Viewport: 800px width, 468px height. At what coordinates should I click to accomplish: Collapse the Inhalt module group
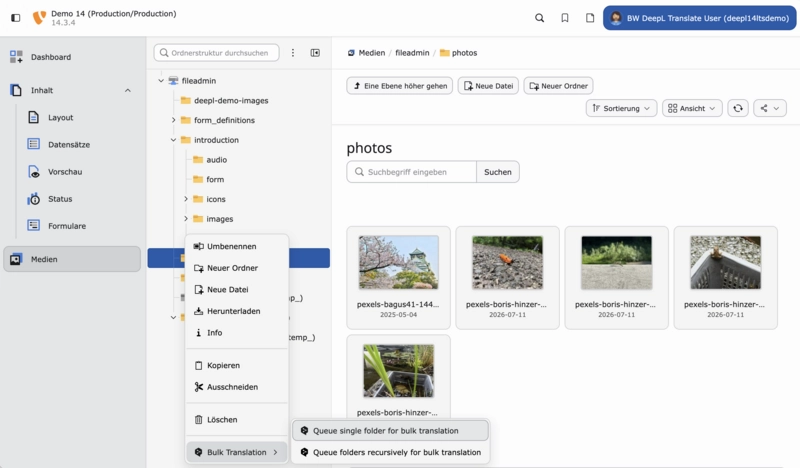point(128,90)
